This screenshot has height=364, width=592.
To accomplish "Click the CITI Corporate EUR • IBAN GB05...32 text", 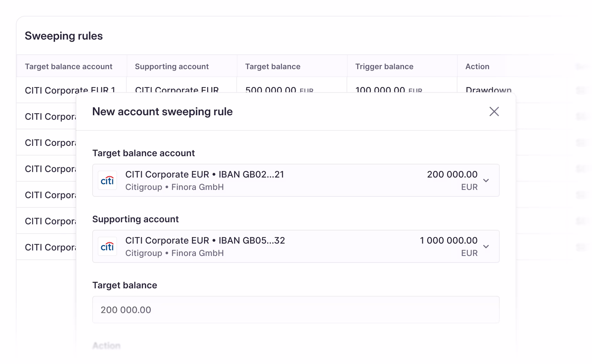I will tap(205, 240).
